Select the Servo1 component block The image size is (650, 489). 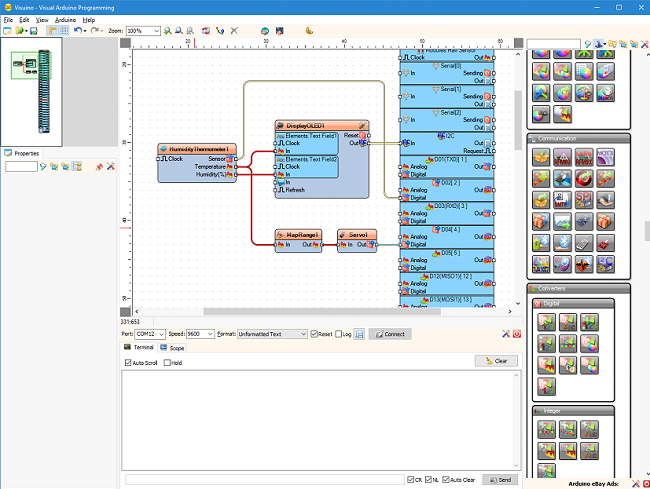click(x=357, y=241)
